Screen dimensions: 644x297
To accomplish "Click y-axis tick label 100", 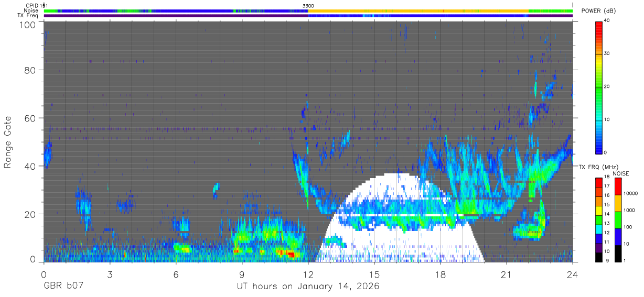I will (27, 25).
